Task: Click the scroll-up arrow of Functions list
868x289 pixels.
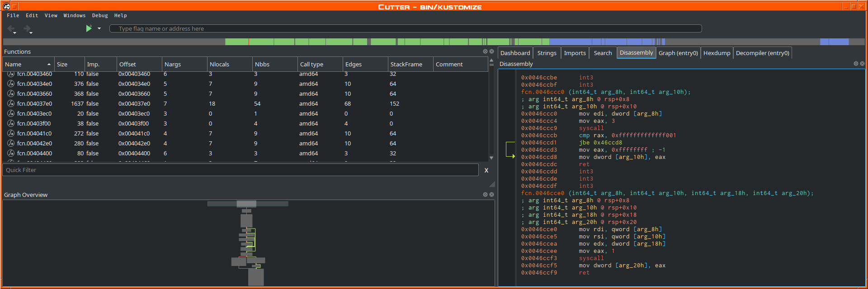Action: coord(491,60)
